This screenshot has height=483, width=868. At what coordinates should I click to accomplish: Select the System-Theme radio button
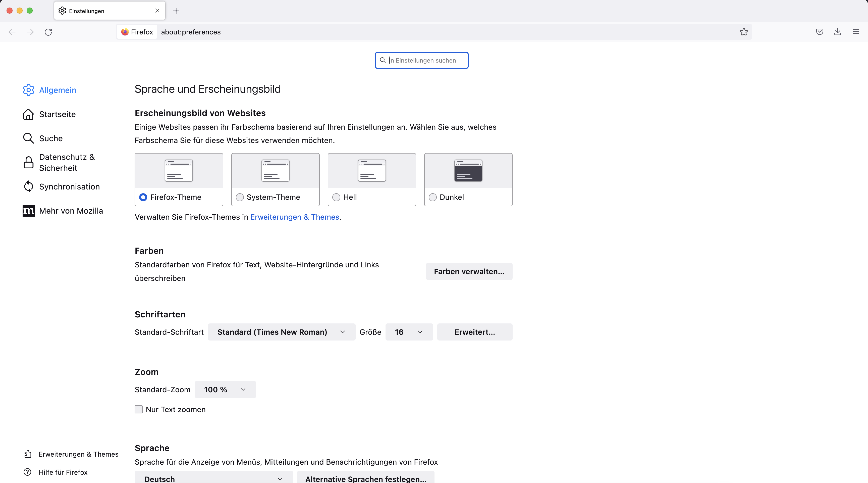tap(240, 197)
